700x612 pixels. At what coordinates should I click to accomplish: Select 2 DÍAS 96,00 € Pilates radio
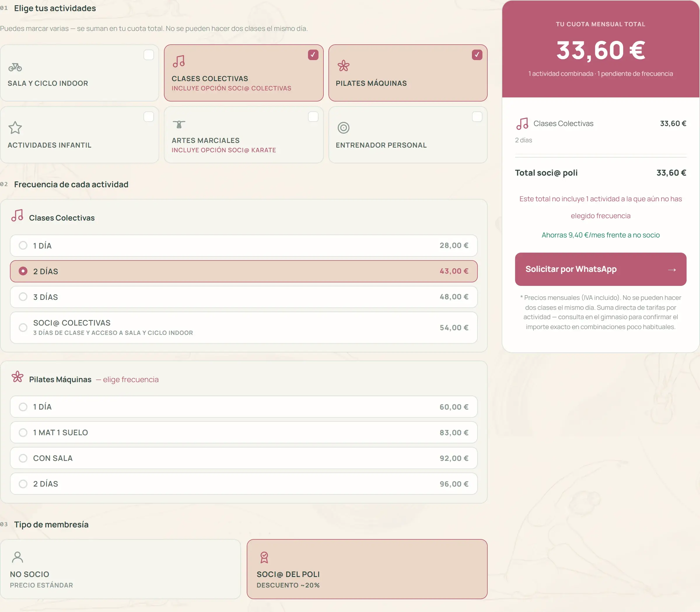(23, 484)
